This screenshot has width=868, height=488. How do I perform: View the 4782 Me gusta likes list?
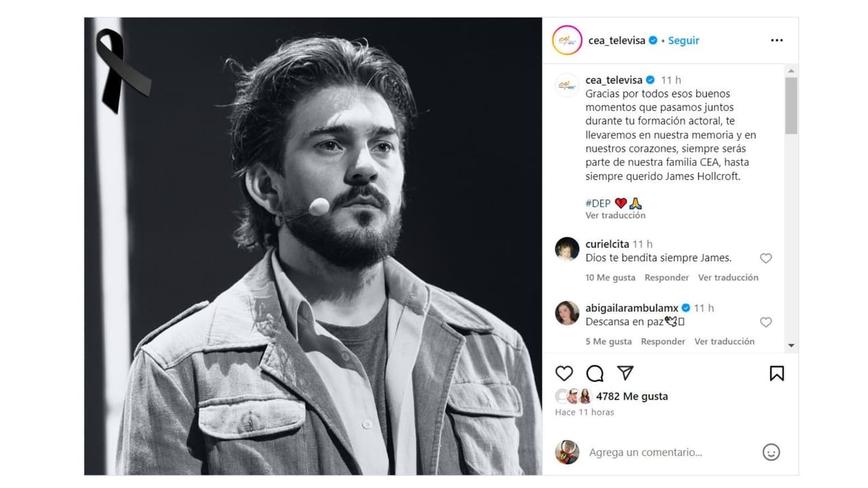coord(631,396)
